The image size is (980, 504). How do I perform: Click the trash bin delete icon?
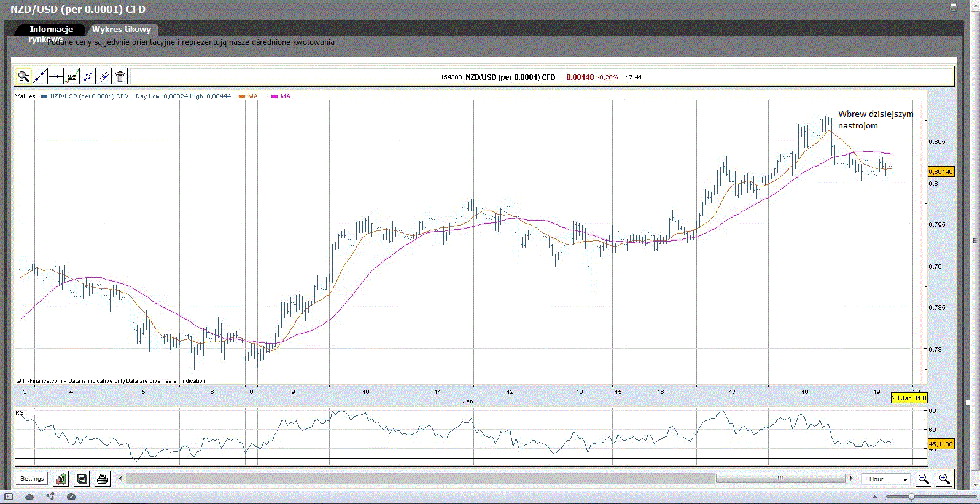(x=120, y=76)
